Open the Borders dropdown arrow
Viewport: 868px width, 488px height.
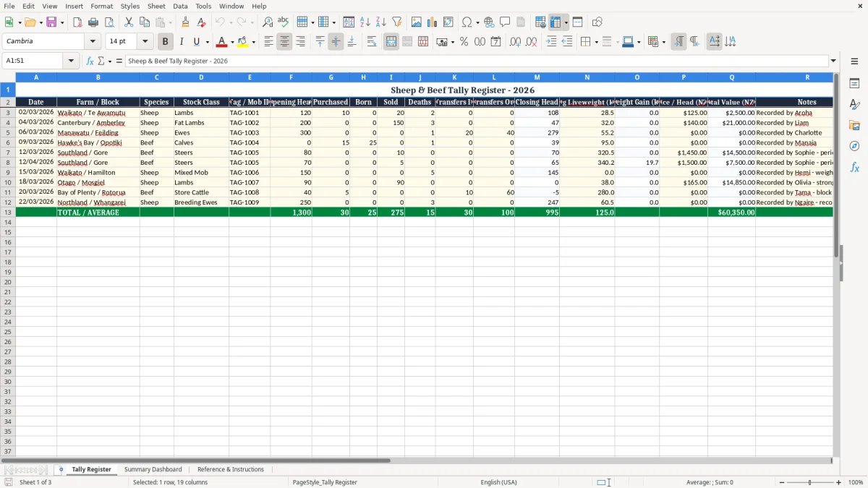coord(596,42)
